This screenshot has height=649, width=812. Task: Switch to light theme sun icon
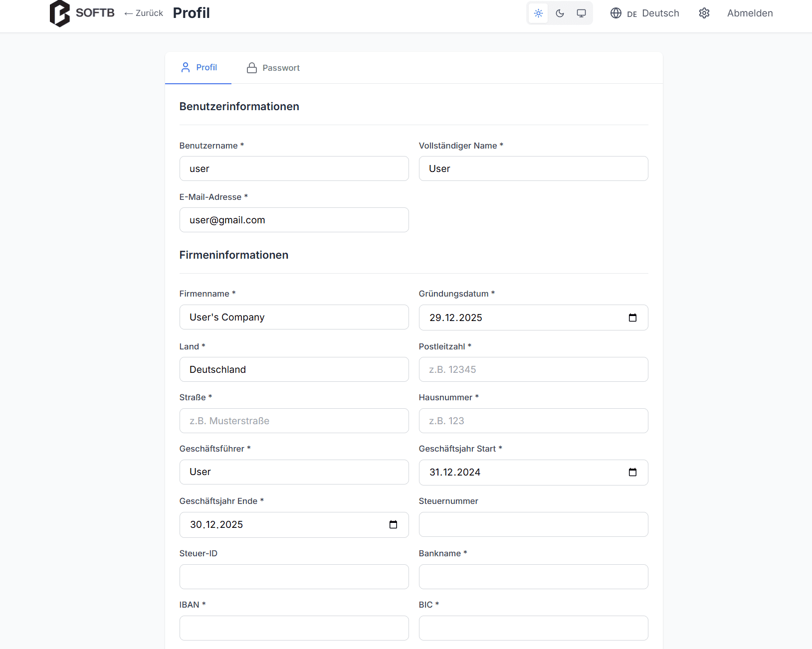(538, 13)
